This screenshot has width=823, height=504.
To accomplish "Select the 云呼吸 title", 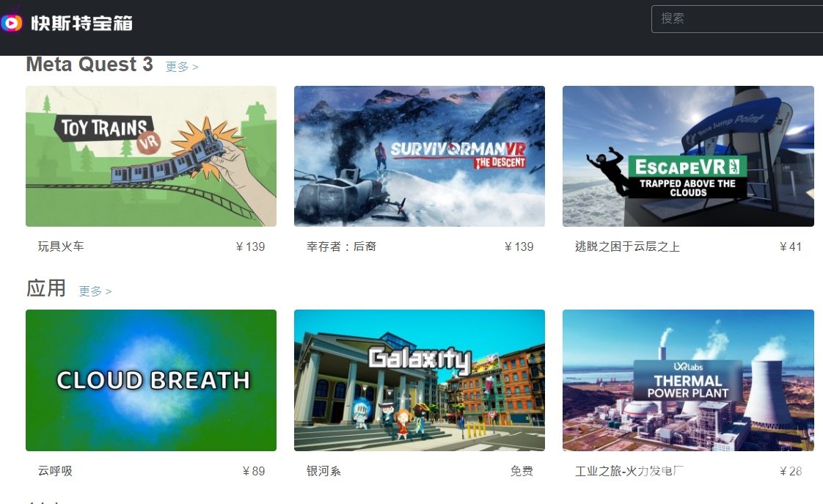I will (55, 471).
